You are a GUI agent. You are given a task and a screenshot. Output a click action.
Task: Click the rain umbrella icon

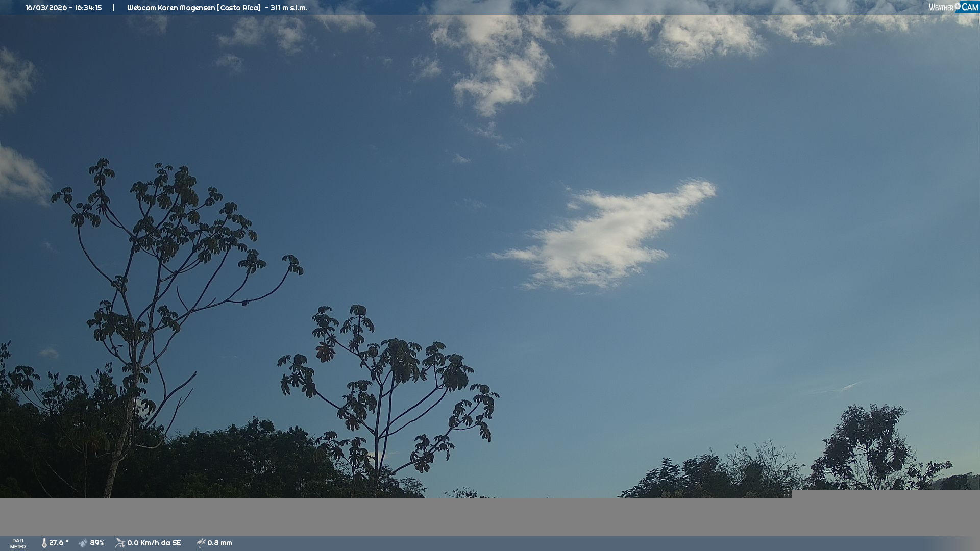pyautogui.click(x=201, y=543)
